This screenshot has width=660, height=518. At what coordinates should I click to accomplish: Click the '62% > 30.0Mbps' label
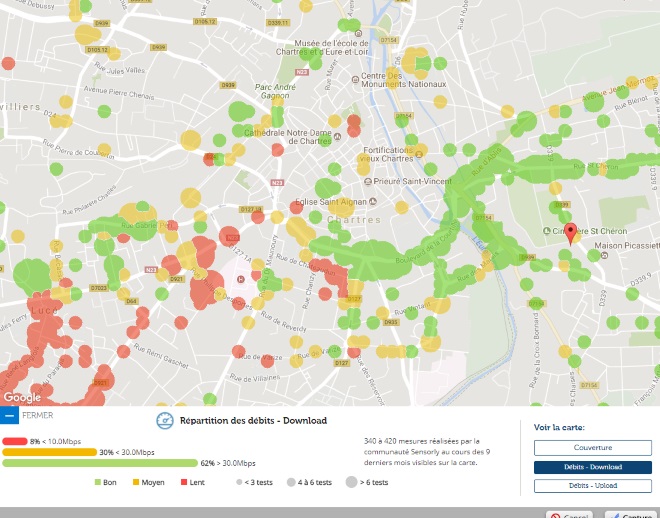click(x=228, y=463)
